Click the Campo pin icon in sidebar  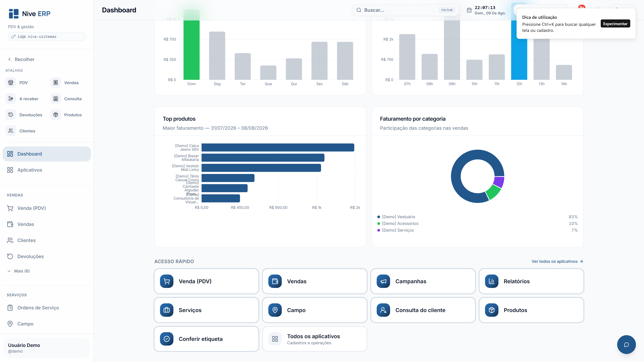(x=10, y=324)
